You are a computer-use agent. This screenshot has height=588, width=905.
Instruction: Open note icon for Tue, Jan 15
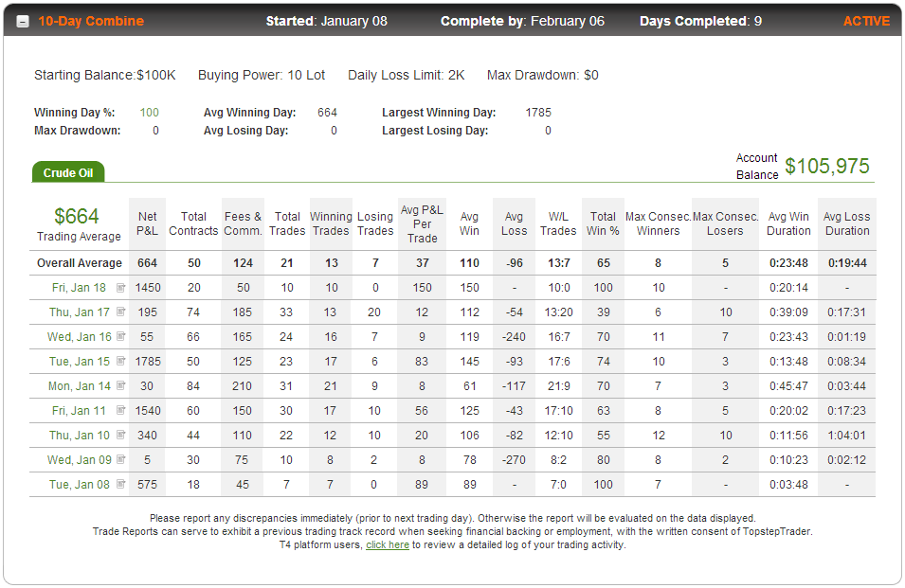click(x=120, y=361)
